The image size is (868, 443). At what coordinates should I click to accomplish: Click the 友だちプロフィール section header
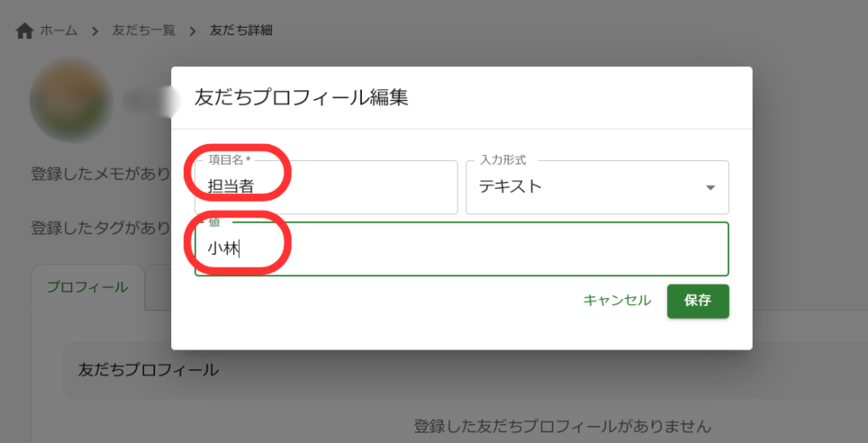[148, 370]
